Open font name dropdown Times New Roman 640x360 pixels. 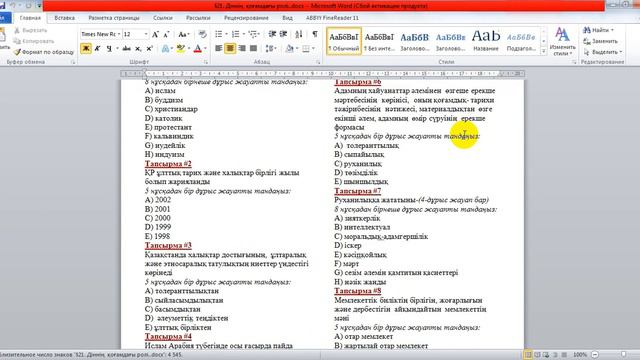click(119, 34)
